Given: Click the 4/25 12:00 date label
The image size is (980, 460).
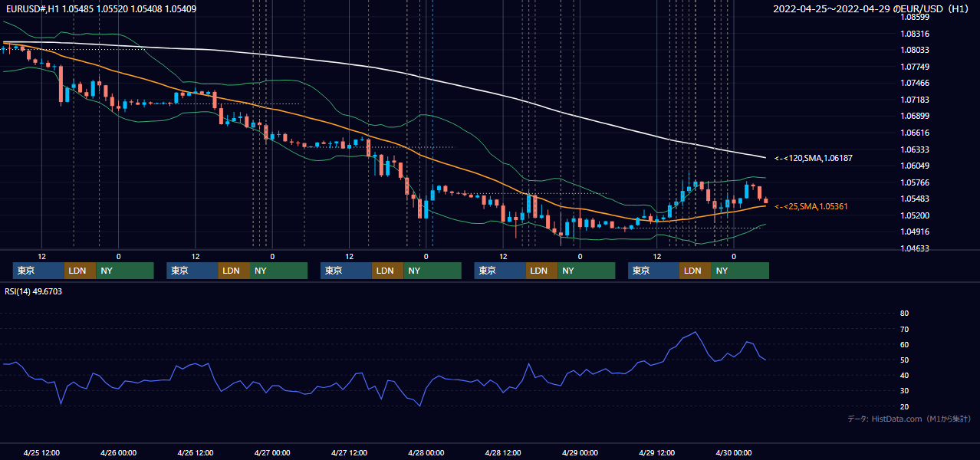Looking at the screenshot, I should coord(41,452).
